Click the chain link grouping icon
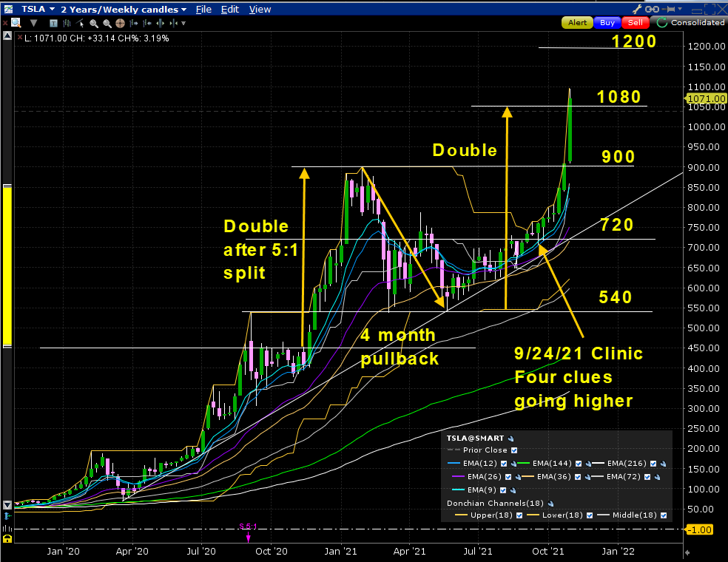Screen dimensions: 728x562 coord(652,10)
